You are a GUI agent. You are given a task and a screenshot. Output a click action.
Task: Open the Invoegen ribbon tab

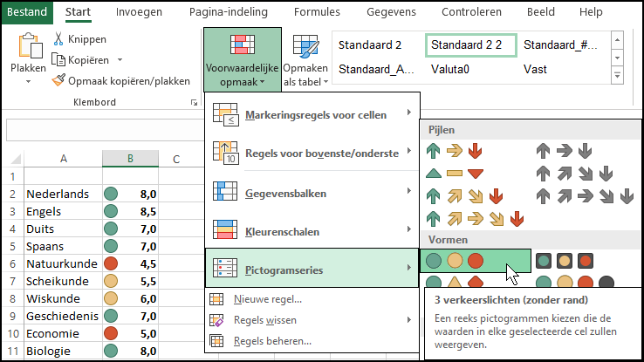pyautogui.click(x=138, y=12)
